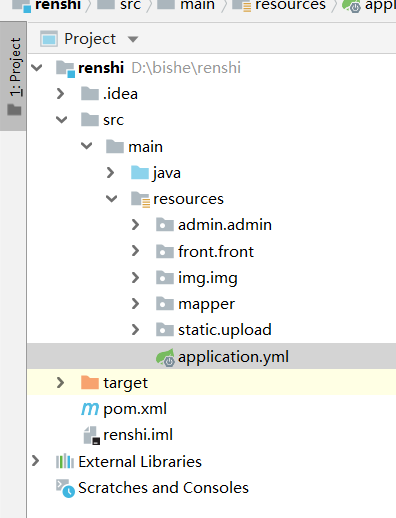This screenshot has width=396, height=518.
Task: Expand the java folder arrow
Action: 110,173
